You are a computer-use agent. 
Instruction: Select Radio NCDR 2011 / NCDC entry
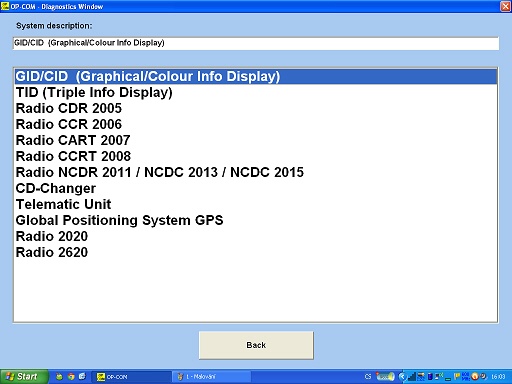pos(256,172)
